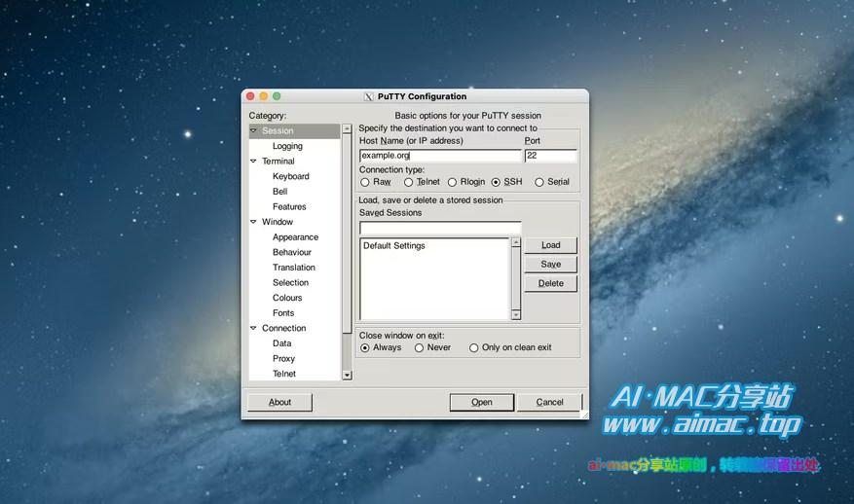The height and width of the screenshot is (504, 854).
Task: Open the Data settings under Connection
Action: 281,343
